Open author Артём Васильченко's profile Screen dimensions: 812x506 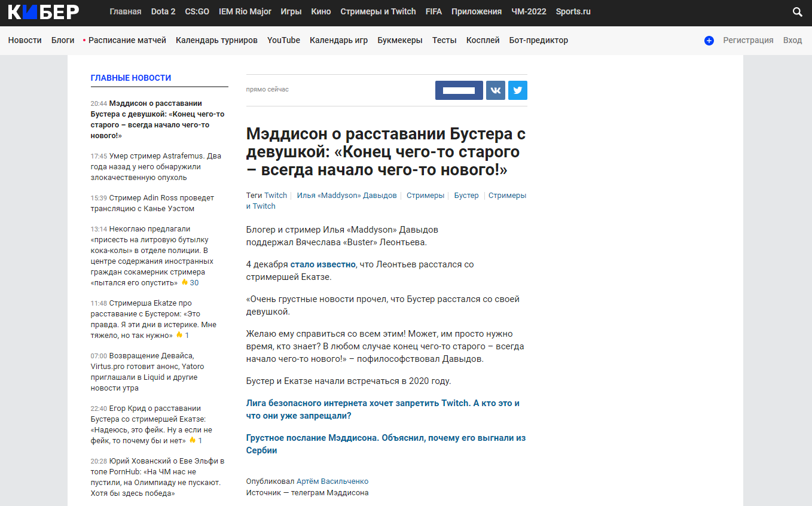coord(332,481)
